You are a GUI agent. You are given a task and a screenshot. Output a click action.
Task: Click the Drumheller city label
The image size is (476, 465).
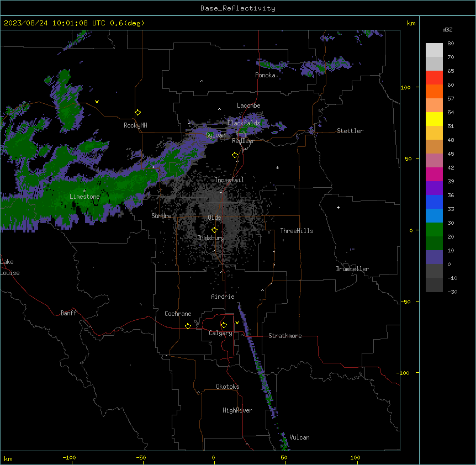tap(352, 269)
